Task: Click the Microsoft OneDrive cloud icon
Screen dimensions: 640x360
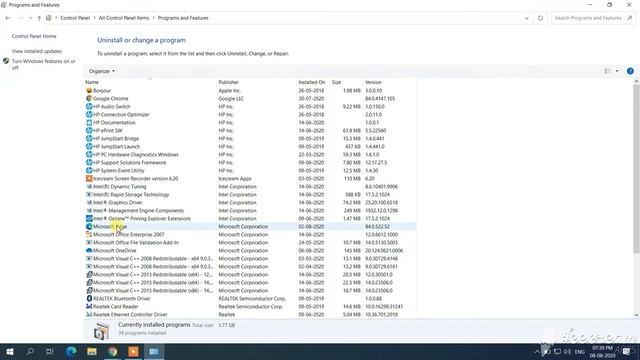Action: coord(89,251)
